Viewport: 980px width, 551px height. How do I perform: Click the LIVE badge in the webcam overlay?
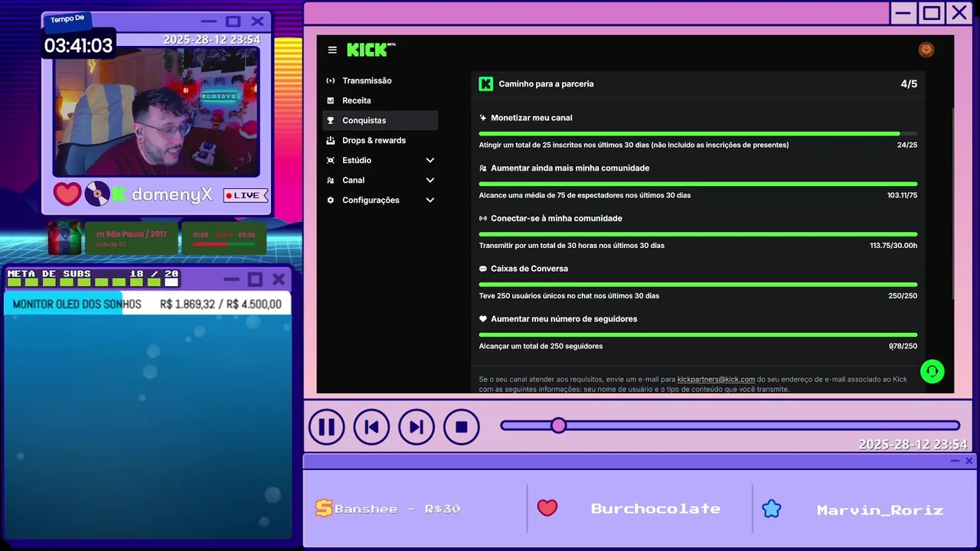[x=245, y=195]
